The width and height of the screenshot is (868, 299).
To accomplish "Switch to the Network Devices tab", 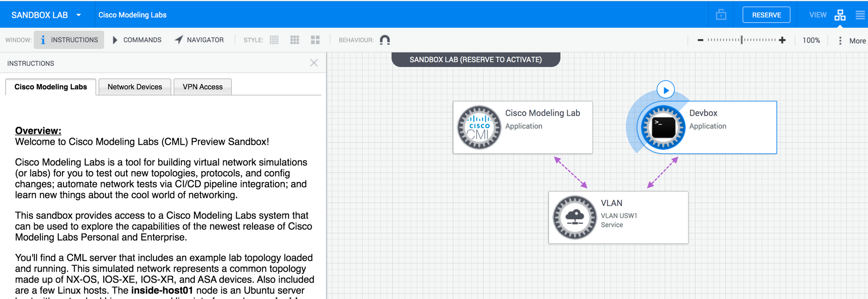I will (135, 87).
